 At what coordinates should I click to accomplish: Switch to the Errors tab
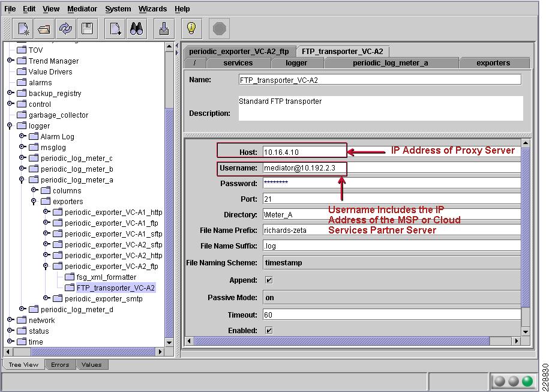[60, 364]
